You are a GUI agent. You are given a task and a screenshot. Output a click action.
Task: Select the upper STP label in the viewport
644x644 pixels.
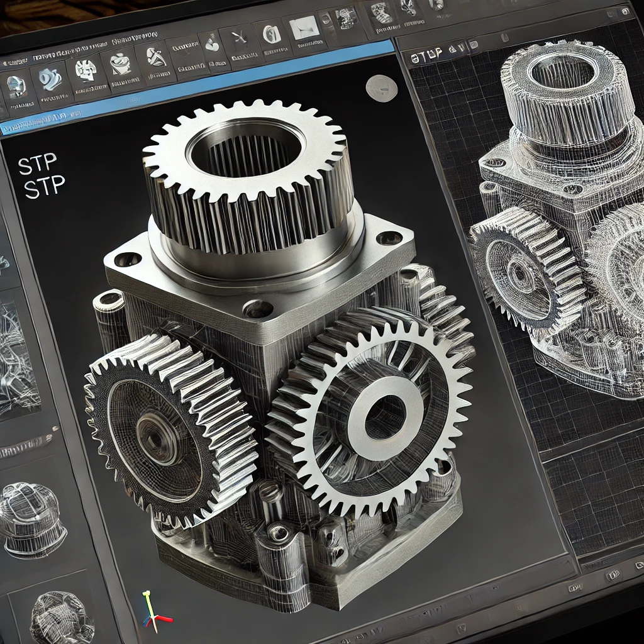[x=37, y=164]
